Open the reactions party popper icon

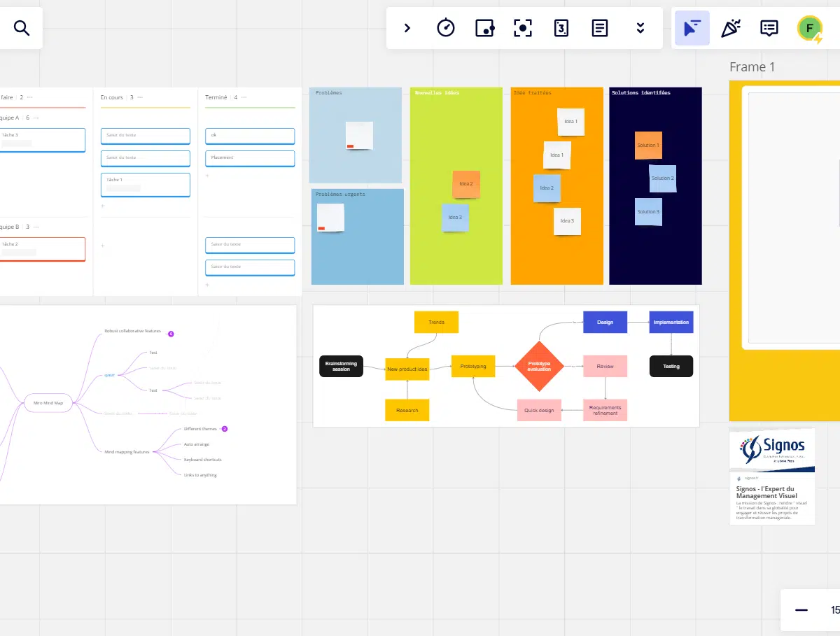pyautogui.click(x=731, y=28)
